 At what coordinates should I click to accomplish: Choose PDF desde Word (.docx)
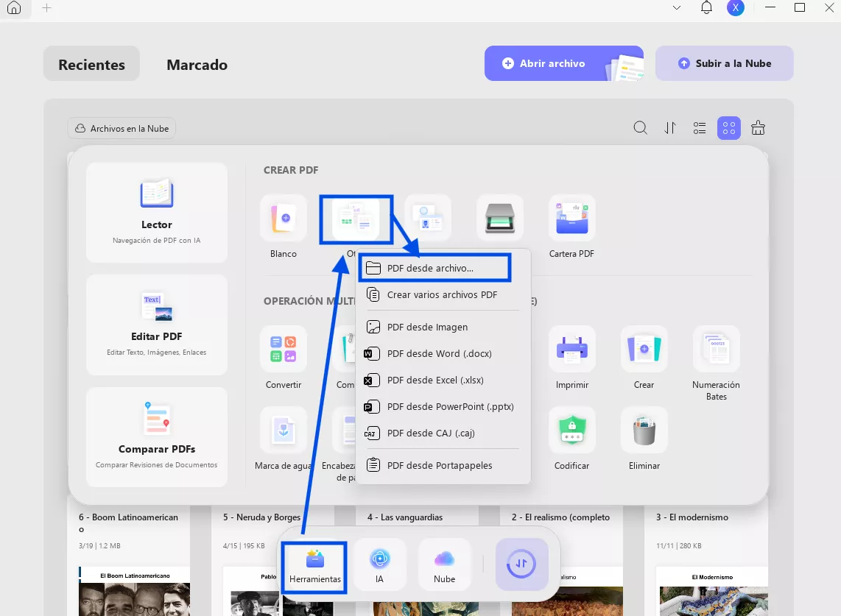pyautogui.click(x=443, y=353)
